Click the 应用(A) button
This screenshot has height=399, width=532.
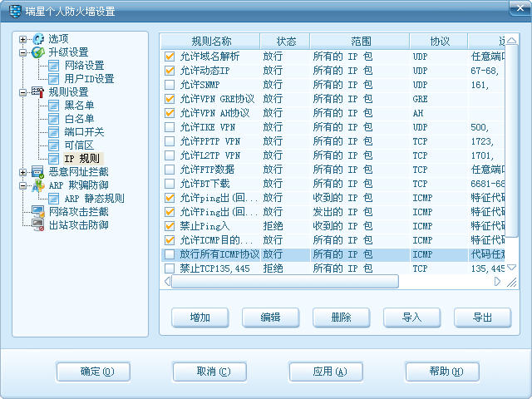coord(326,372)
